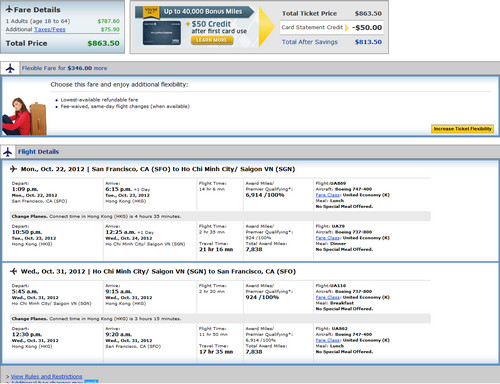Click the 10:50 p.m. departure time
500x384 pixels.
(x=27, y=232)
